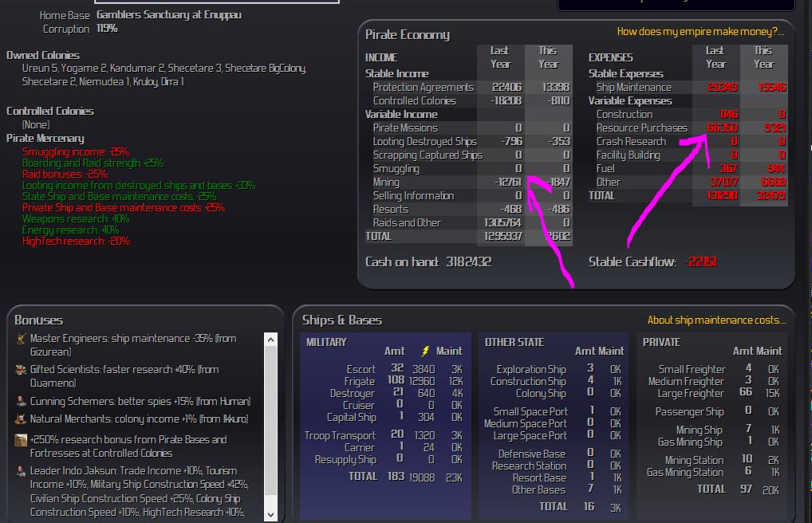Click Large Freighter row in Private table
The image size is (812, 523).
[x=712, y=394]
